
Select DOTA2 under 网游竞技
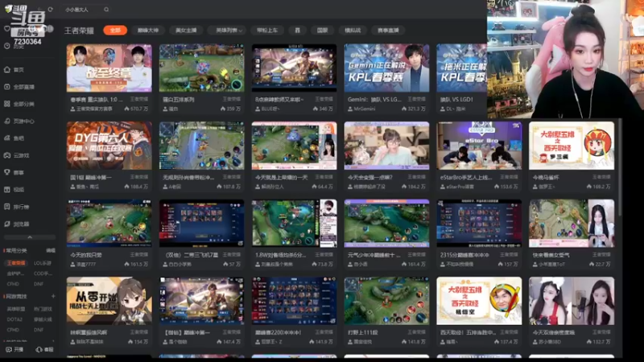14,319
